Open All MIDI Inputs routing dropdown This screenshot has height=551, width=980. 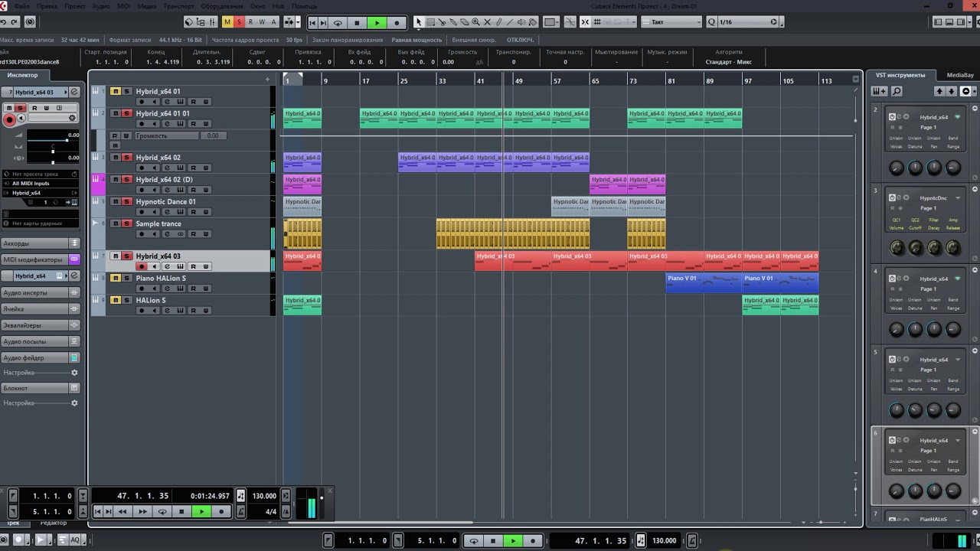click(42, 184)
